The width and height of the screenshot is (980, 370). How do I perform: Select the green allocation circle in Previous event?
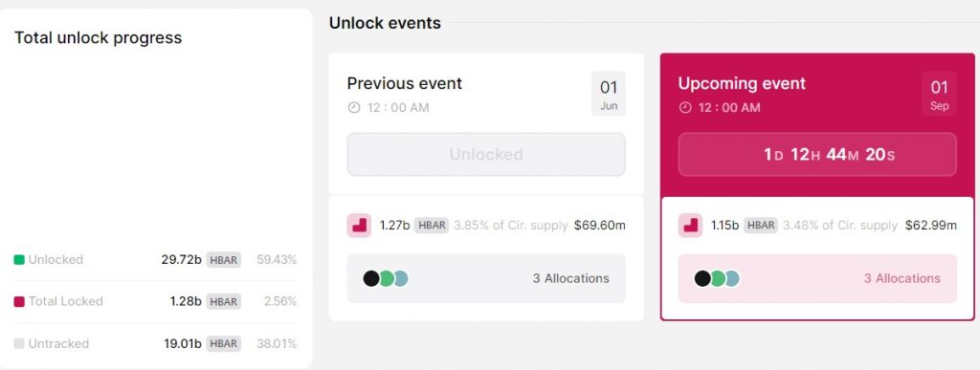coord(387,278)
